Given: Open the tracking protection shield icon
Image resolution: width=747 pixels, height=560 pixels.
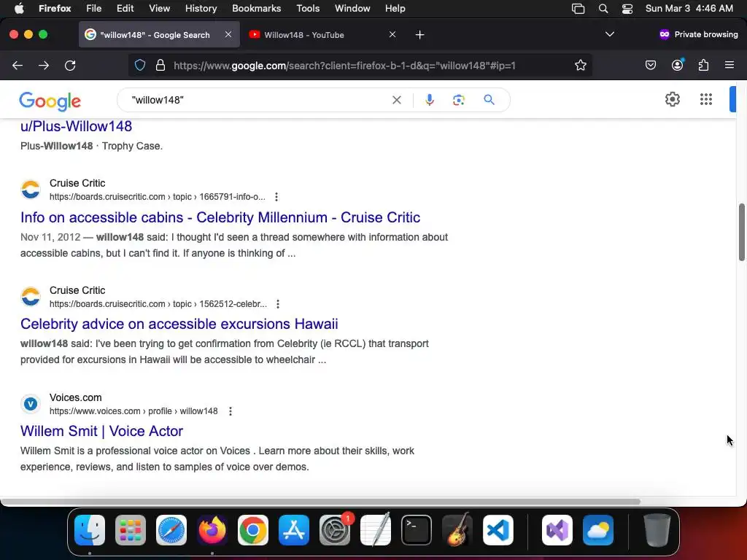Looking at the screenshot, I should (139, 65).
